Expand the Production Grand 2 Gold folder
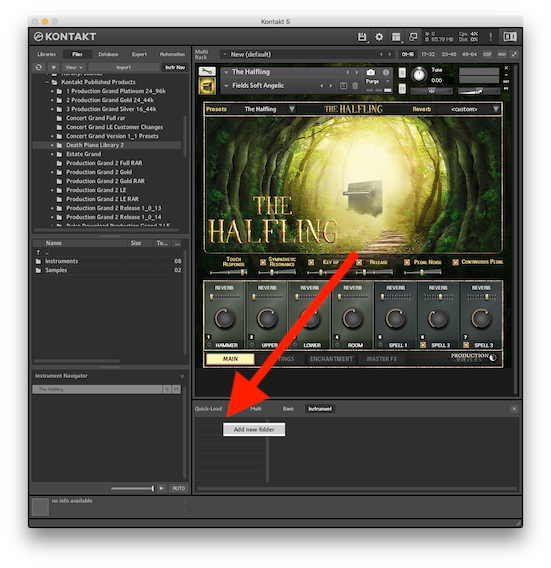This screenshot has height=568, width=551. [52, 172]
